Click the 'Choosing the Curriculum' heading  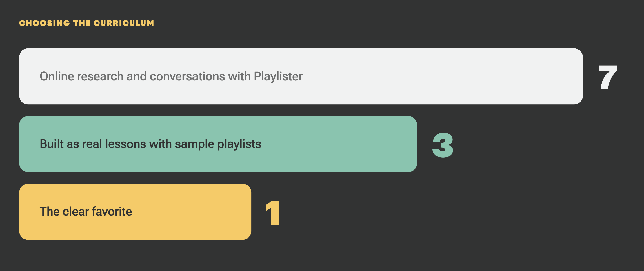coord(87,23)
